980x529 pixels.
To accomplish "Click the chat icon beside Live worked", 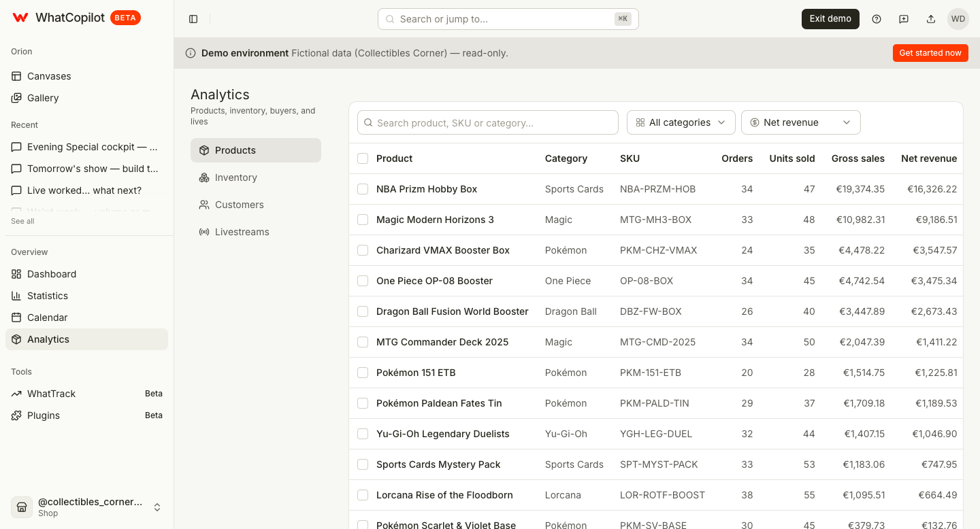I will pos(16,190).
